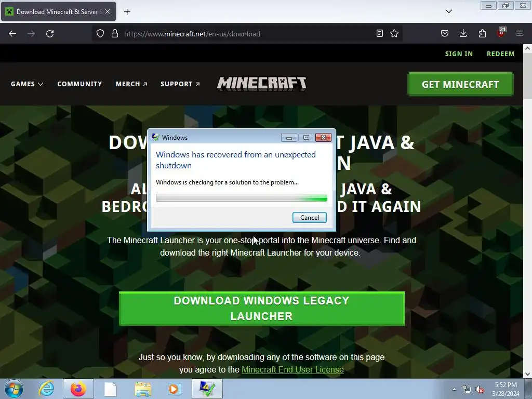The width and height of the screenshot is (532, 399).
Task: Open the MERCH navigation link
Action: pos(131,84)
